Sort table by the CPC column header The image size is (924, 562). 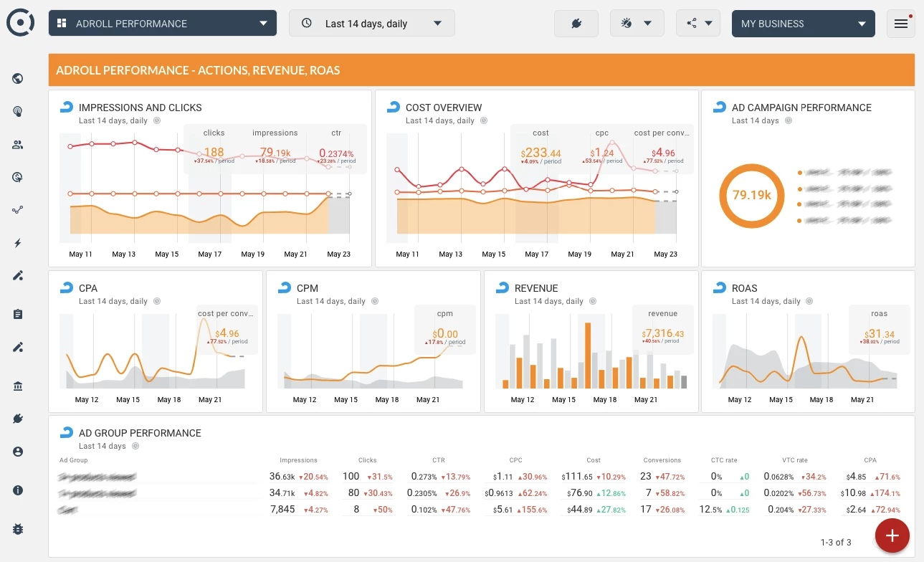click(x=515, y=460)
